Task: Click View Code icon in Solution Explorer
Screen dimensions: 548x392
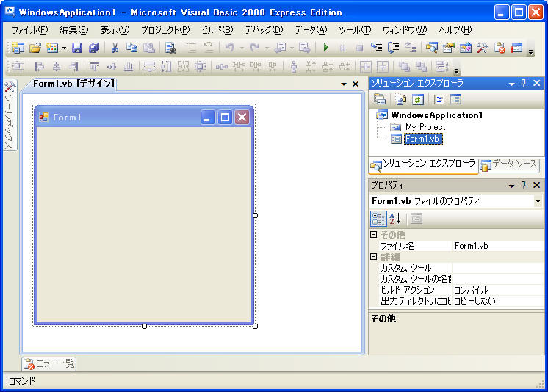Action: 439,100
